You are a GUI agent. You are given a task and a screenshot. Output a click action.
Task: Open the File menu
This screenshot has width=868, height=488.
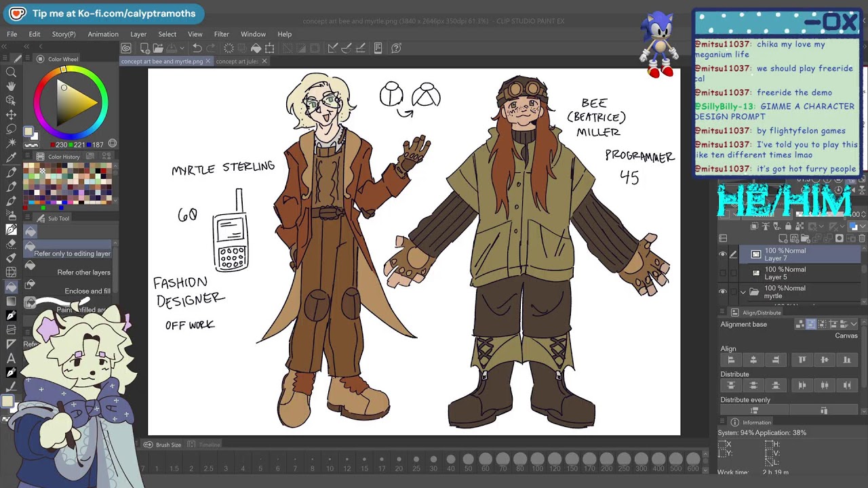(12, 34)
